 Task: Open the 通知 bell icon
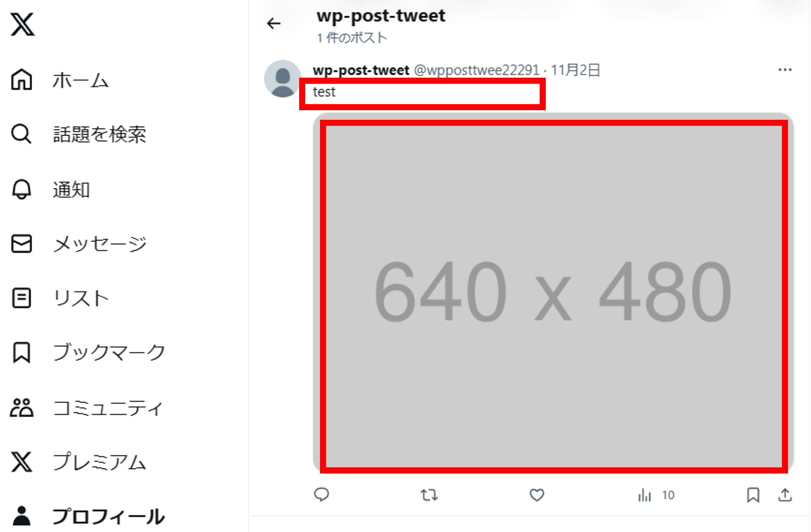[22, 189]
